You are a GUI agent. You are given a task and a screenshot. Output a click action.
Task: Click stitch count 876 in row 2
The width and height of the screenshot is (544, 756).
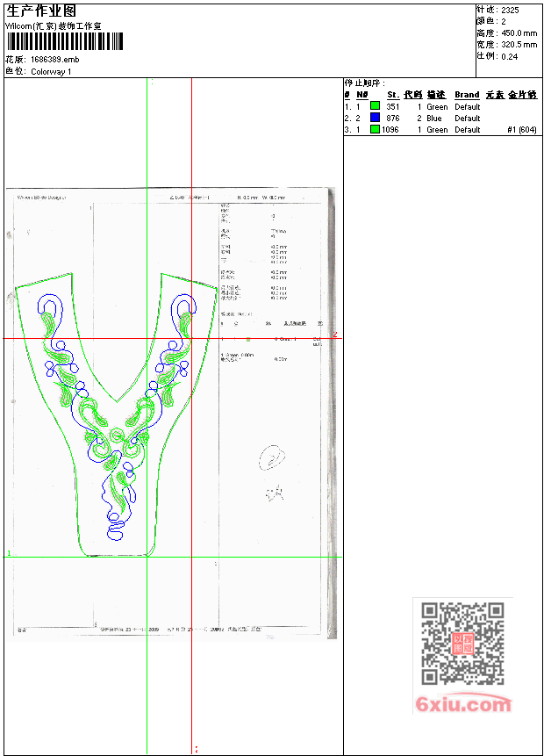coord(393,119)
